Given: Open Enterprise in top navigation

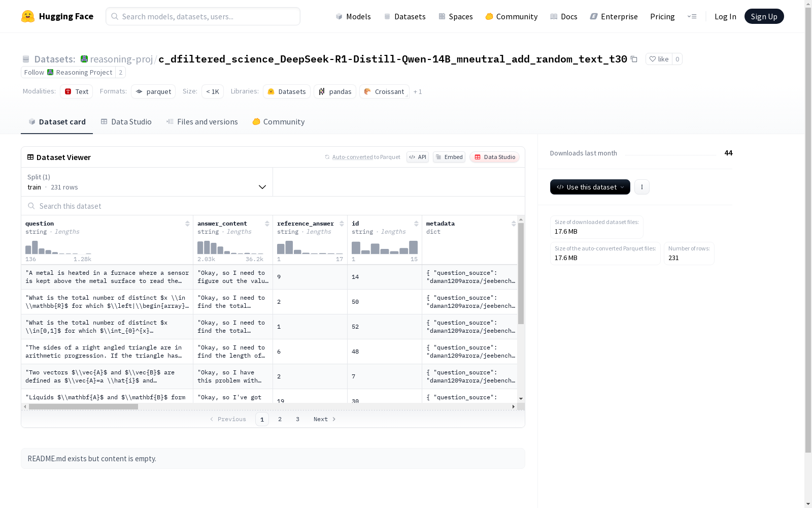Looking at the screenshot, I should pos(614,16).
